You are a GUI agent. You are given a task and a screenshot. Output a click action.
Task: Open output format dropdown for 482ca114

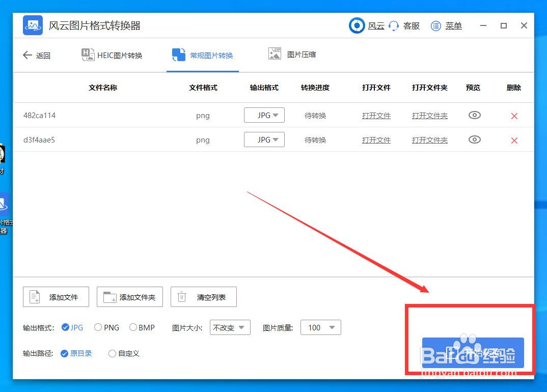point(264,115)
